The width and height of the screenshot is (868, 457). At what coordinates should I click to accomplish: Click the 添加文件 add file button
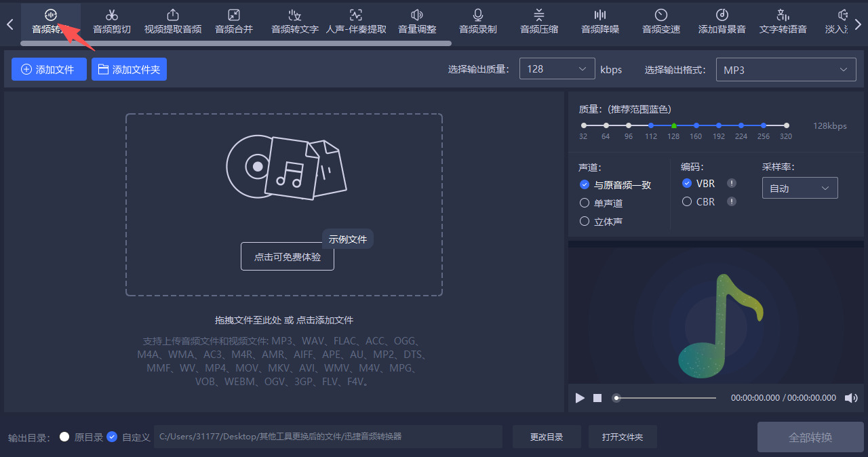[x=49, y=69]
